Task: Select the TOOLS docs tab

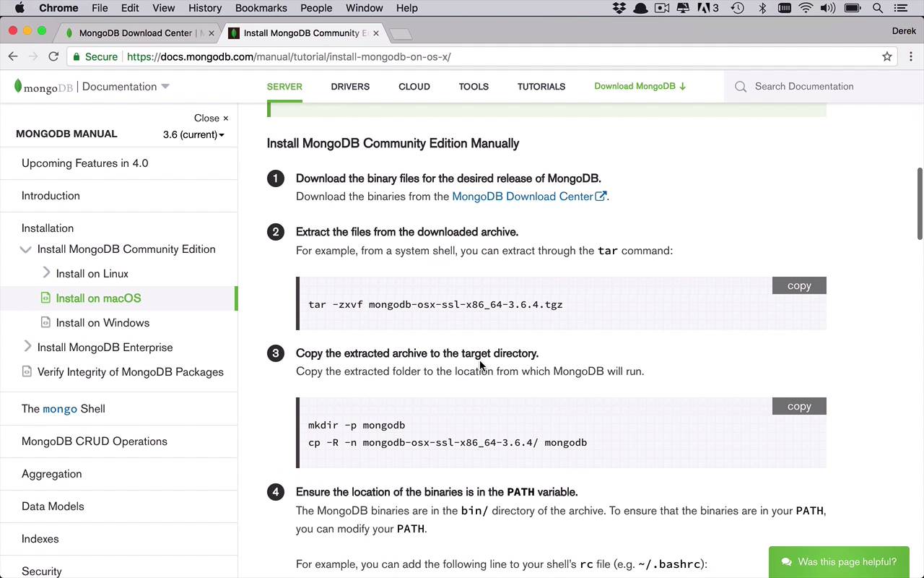Action: pyautogui.click(x=474, y=87)
